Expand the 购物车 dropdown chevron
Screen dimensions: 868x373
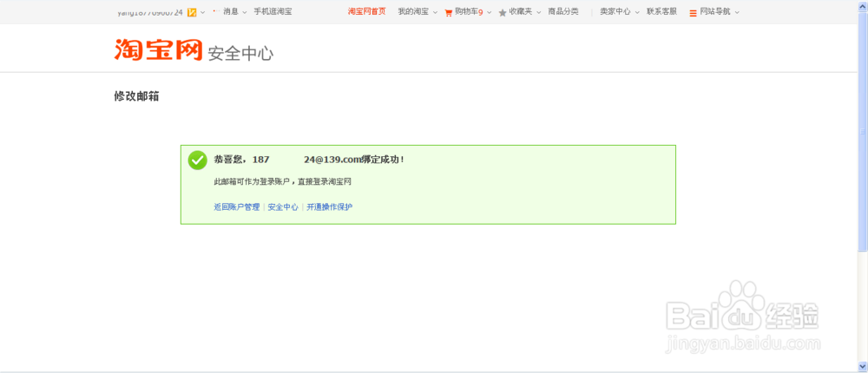click(x=490, y=12)
